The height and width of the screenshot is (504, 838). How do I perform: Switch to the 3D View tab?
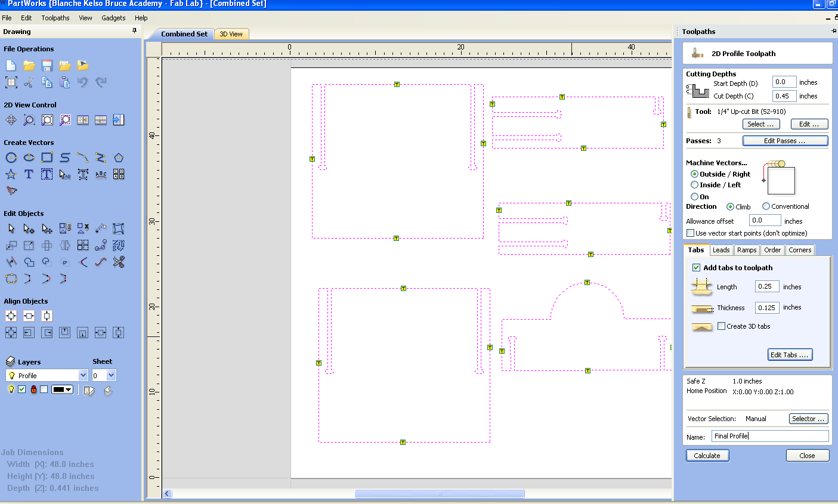231,34
